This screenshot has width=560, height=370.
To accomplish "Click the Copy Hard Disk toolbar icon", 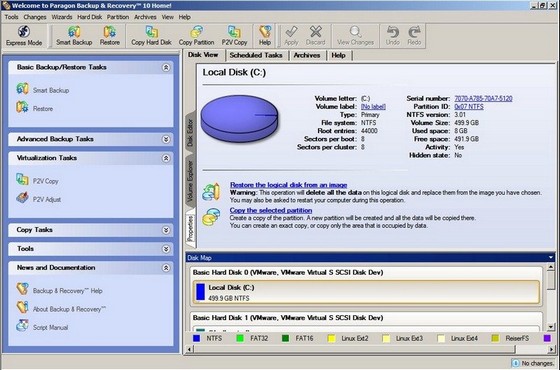I will [151, 36].
